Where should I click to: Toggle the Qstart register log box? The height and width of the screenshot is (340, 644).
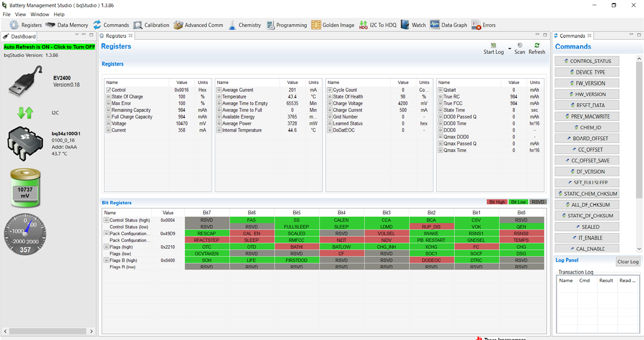[x=441, y=90]
